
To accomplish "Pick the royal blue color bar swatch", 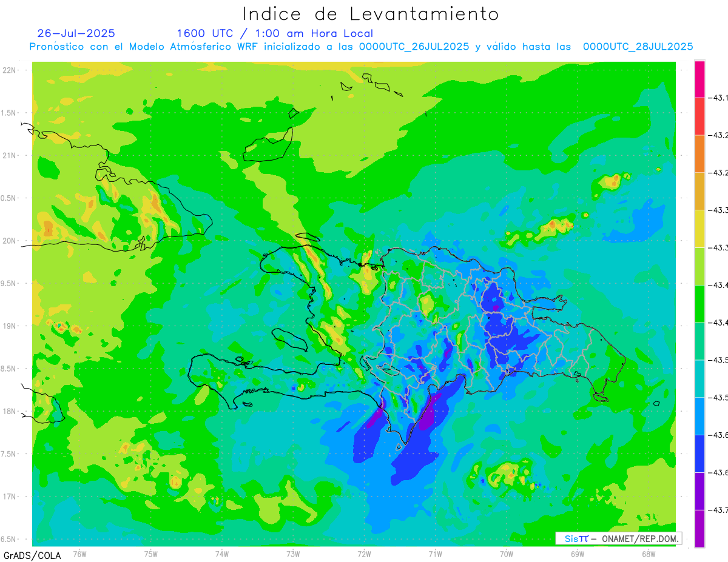I will (x=699, y=453).
